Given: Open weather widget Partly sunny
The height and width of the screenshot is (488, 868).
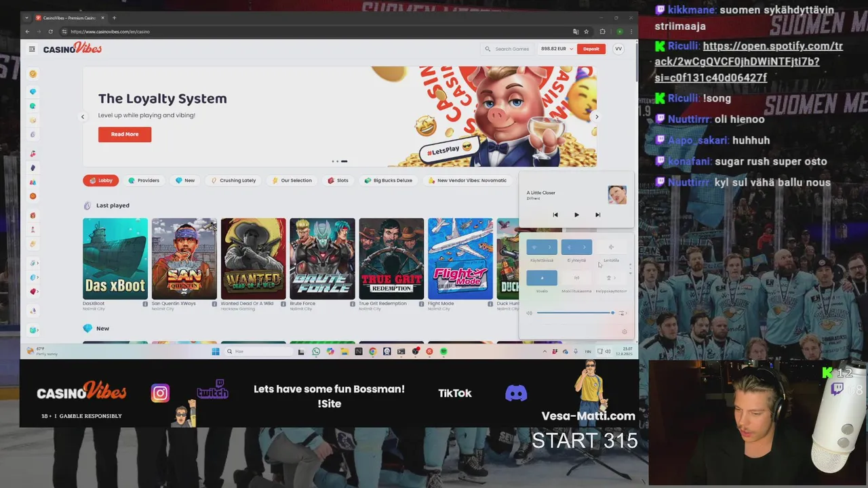Looking at the screenshot, I should tap(42, 351).
